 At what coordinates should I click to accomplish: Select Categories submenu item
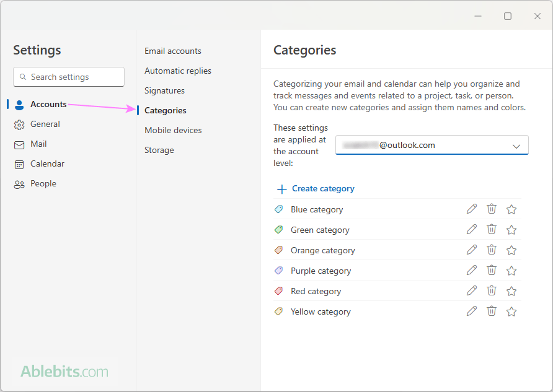pos(166,111)
